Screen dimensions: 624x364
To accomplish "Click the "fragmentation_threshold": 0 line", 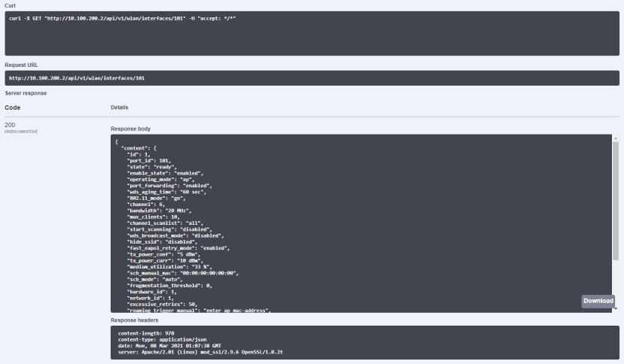I will point(169,285).
